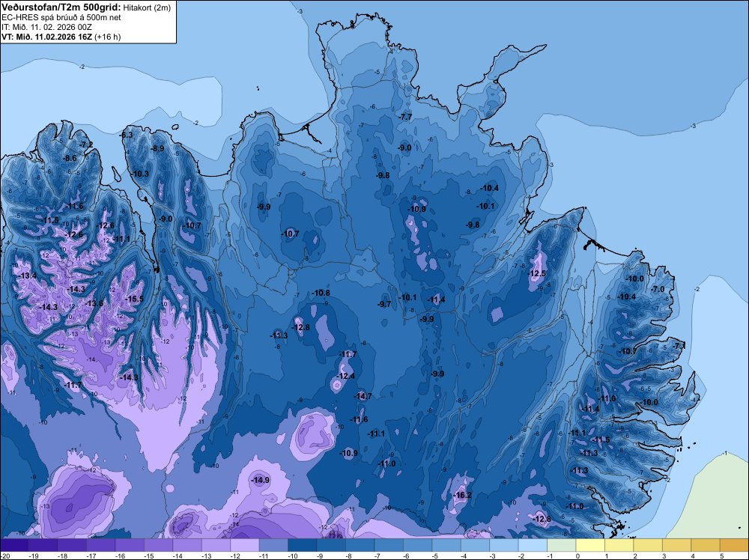The height and width of the screenshot is (560, 749).
Task: Click the legend color band between -20 and -19
Action: click(x=14, y=545)
